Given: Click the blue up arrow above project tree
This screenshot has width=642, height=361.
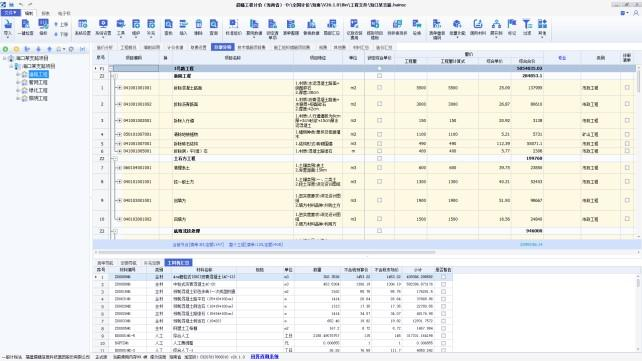Looking at the screenshot, I should (50, 49).
